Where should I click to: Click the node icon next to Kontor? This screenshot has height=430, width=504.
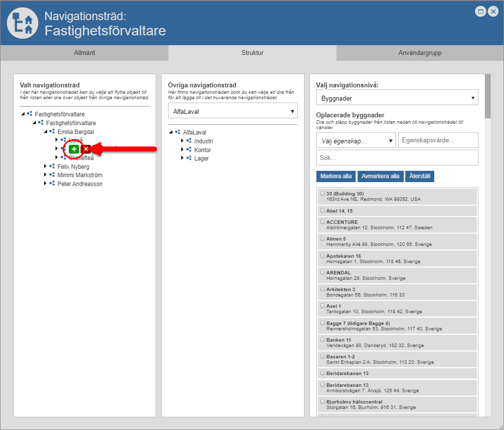[189, 149]
